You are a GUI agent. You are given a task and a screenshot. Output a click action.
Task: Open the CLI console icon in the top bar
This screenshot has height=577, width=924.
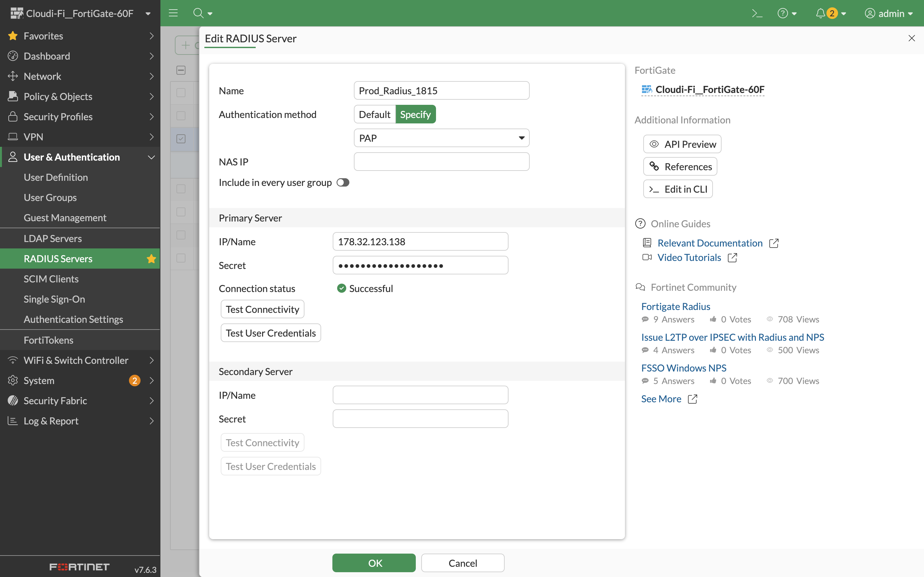pyautogui.click(x=757, y=13)
